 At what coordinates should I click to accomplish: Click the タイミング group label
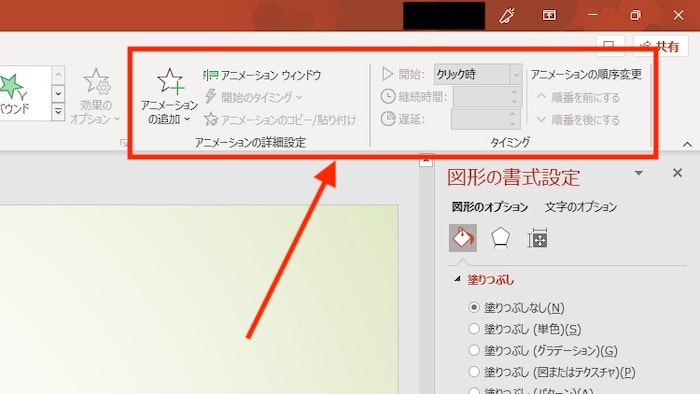tap(510, 142)
